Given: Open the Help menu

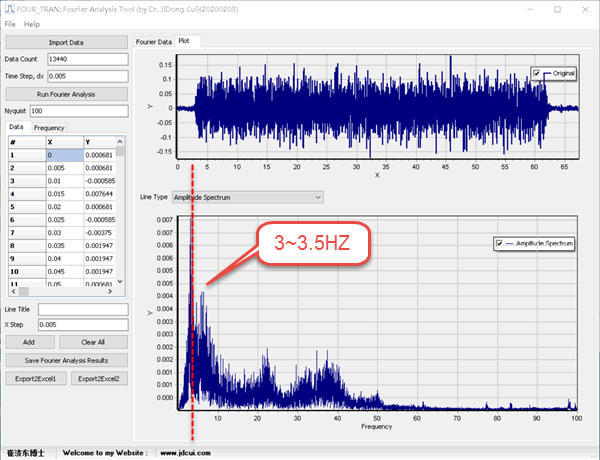Looking at the screenshot, I should 32,23.
